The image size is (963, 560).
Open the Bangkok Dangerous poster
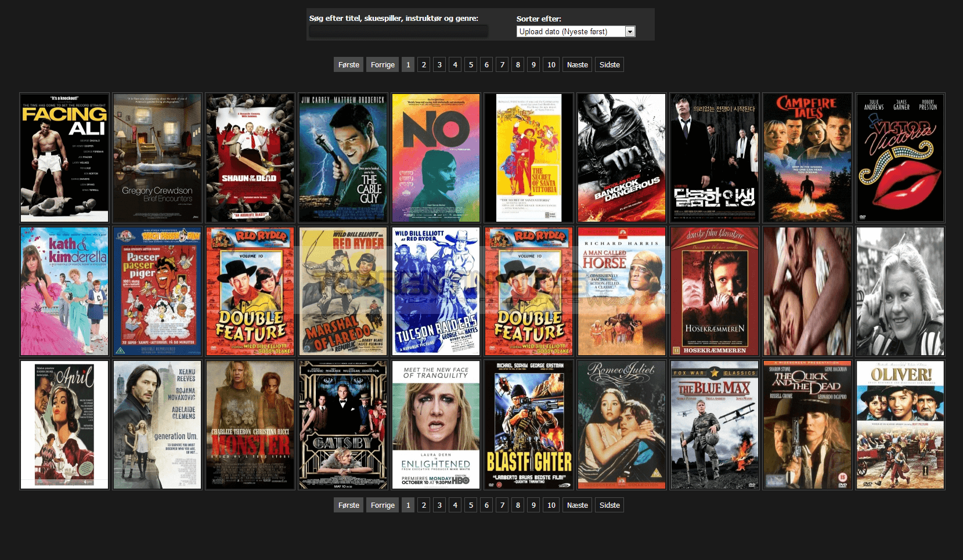(622, 158)
